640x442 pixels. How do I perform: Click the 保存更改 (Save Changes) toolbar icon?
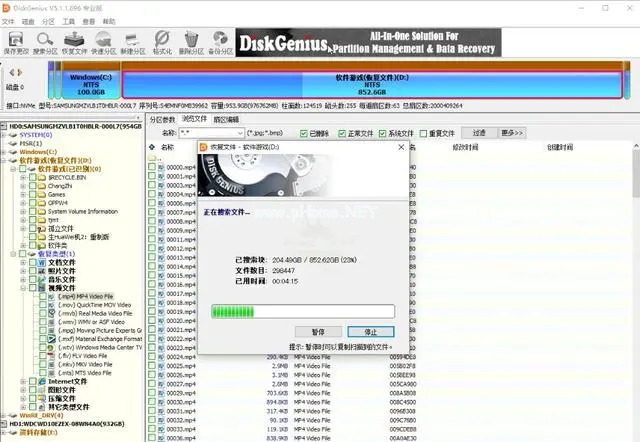(x=15, y=40)
